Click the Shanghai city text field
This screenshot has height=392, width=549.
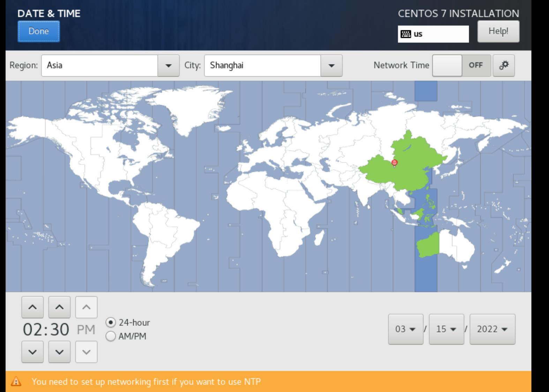click(x=263, y=66)
